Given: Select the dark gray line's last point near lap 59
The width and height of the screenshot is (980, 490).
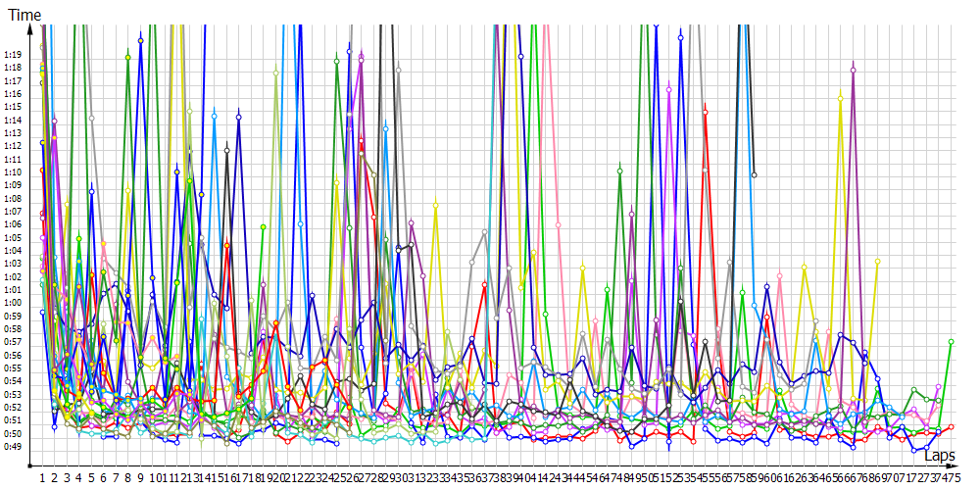Looking at the screenshot, I should (754, 175).
